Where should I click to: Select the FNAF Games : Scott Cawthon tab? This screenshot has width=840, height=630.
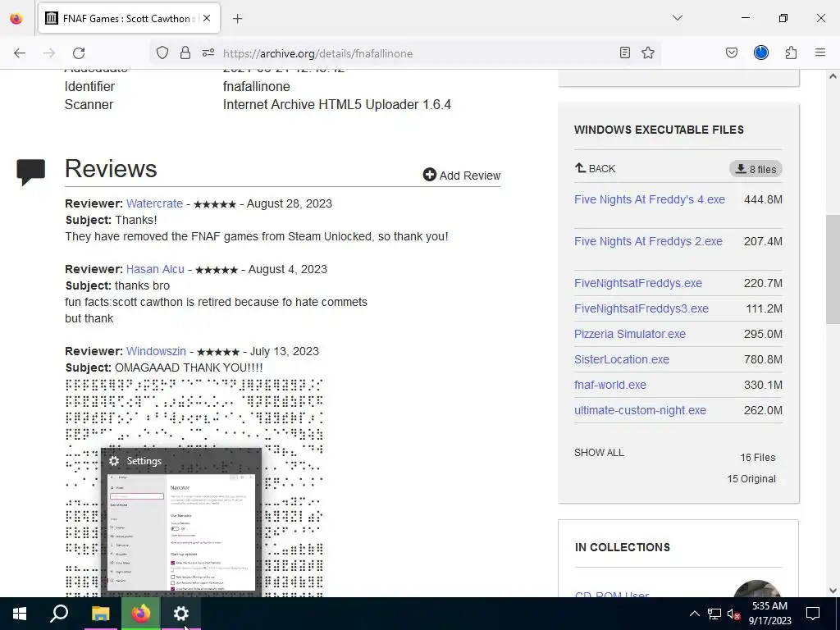(x=129, y=19)
